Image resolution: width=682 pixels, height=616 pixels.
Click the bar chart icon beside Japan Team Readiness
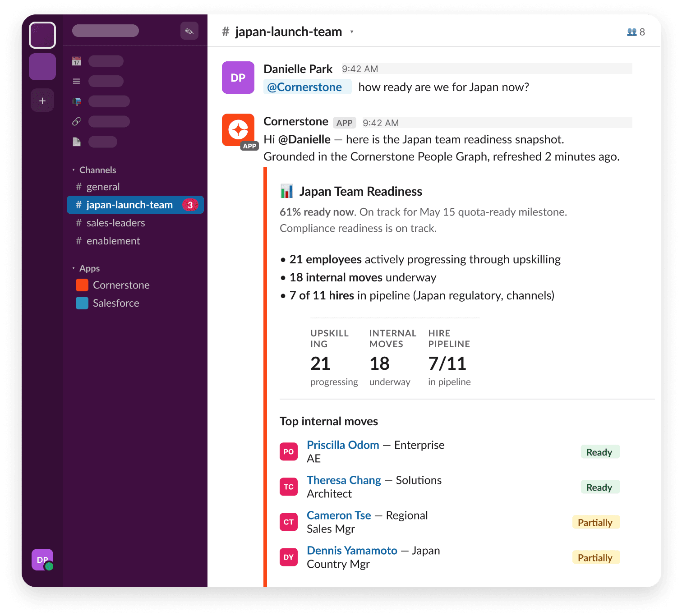coord(287,191)
